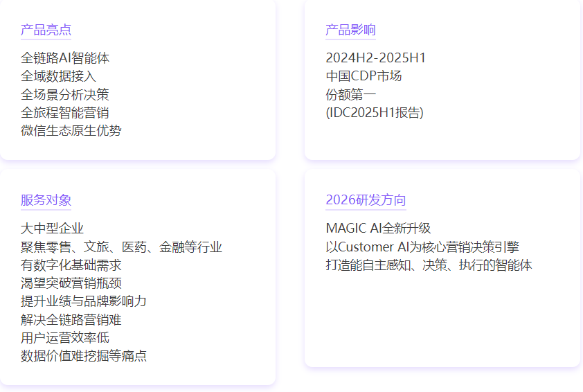Select the 全域数据接入 text
Viewport: 583px width, 392px height.
pos(58,76)
